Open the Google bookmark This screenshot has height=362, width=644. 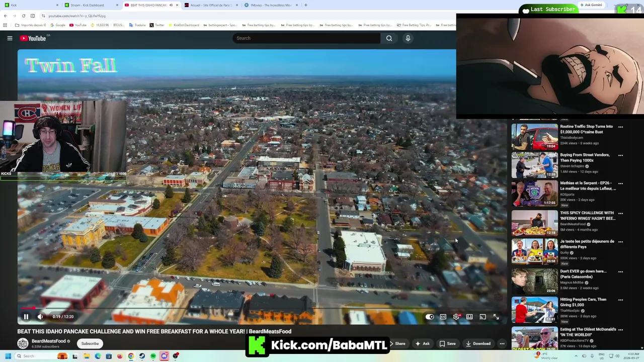click(58, 25)
